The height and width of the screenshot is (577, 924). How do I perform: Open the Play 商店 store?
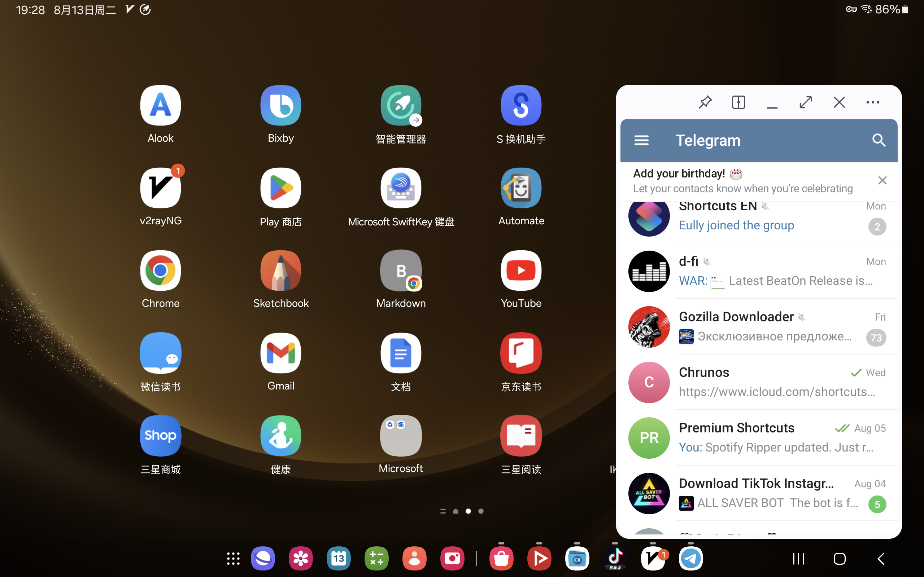(x=281, y=188)
